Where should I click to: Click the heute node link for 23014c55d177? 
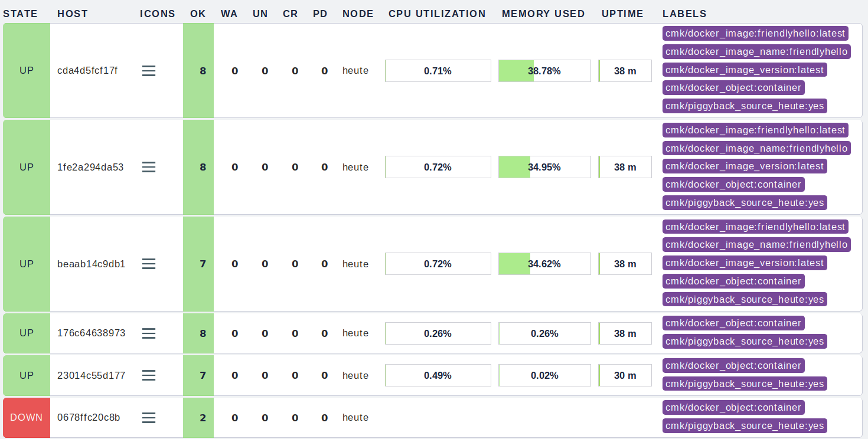point(355,375)
